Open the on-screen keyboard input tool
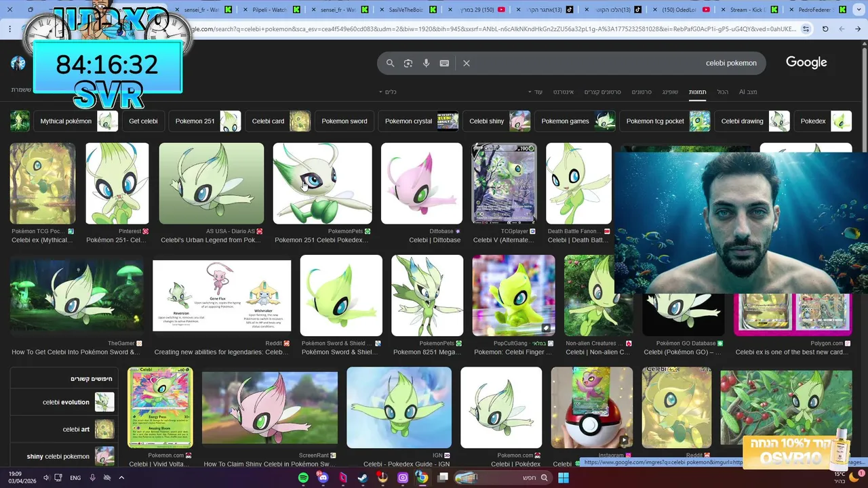This screenshot has height=488, width=868. click(x=444, y=63)
